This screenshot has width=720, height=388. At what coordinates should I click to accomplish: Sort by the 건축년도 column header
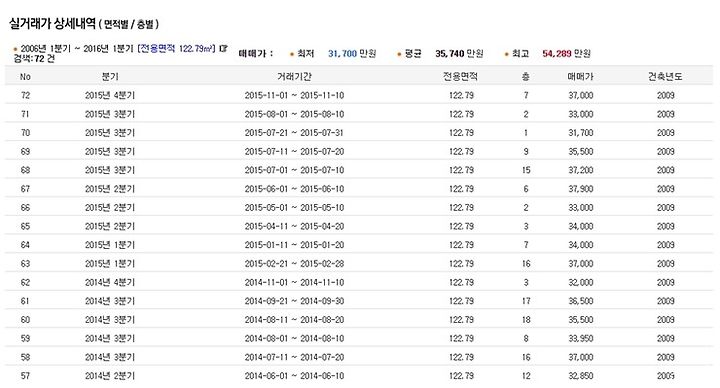pyautogui.click(x=665, y=77)
